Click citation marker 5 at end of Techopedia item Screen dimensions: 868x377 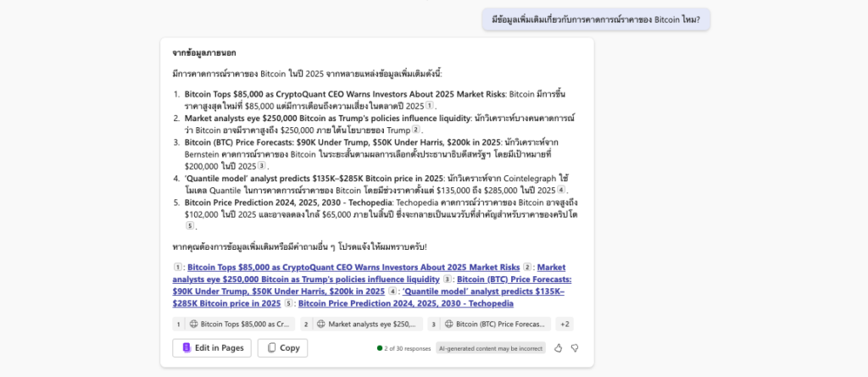click(x=190, y=226)
